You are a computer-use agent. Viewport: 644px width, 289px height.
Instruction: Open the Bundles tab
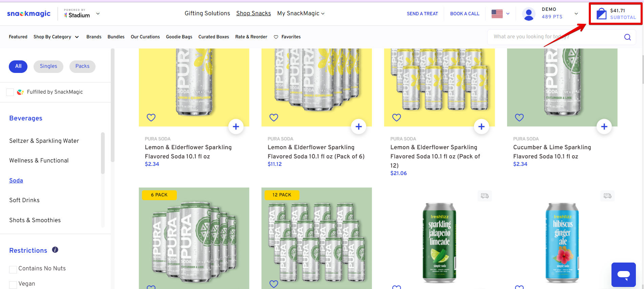tap(116, 37)
